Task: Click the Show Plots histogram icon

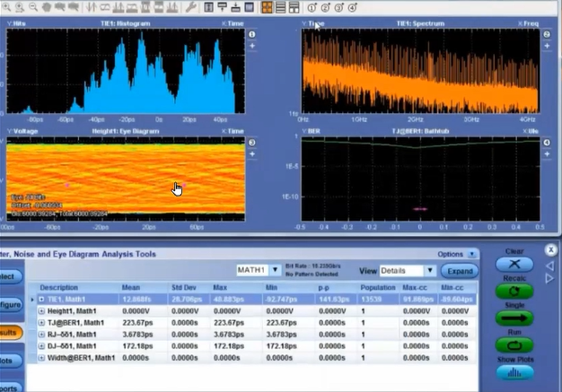Action: click(x=514, y=371)
